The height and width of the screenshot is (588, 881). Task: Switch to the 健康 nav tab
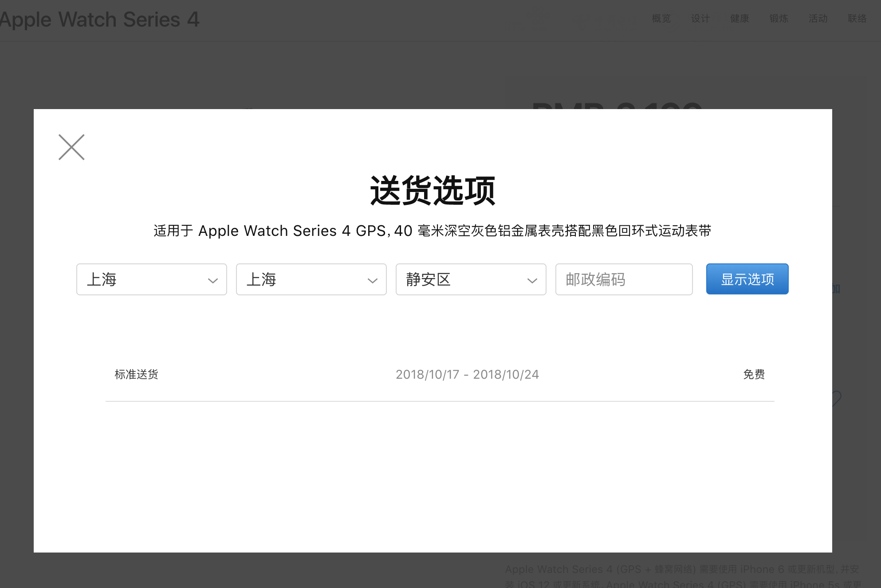[x=739, y=19]
